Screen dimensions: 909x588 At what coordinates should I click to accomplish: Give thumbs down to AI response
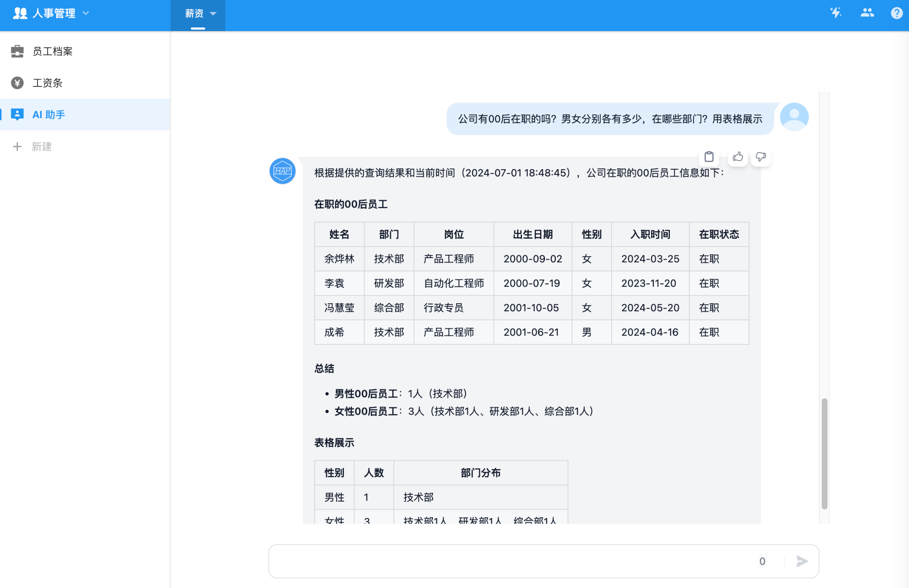[x=761, y=157]
